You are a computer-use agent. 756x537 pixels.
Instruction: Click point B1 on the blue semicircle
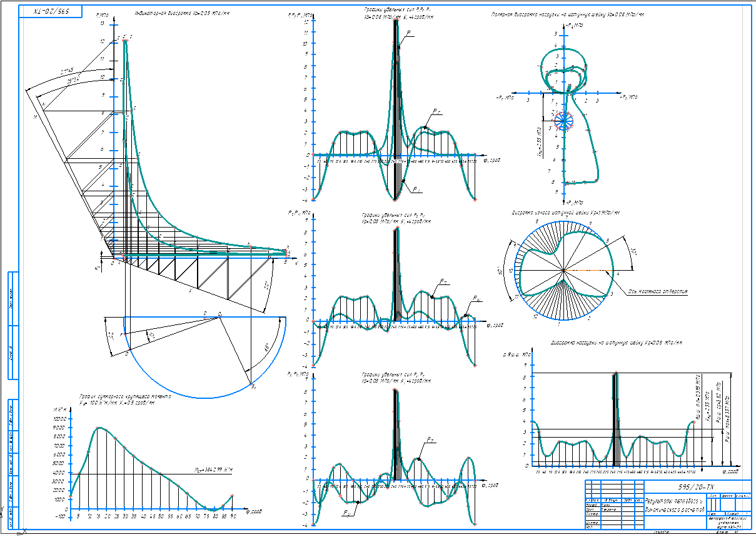(251, 383)
